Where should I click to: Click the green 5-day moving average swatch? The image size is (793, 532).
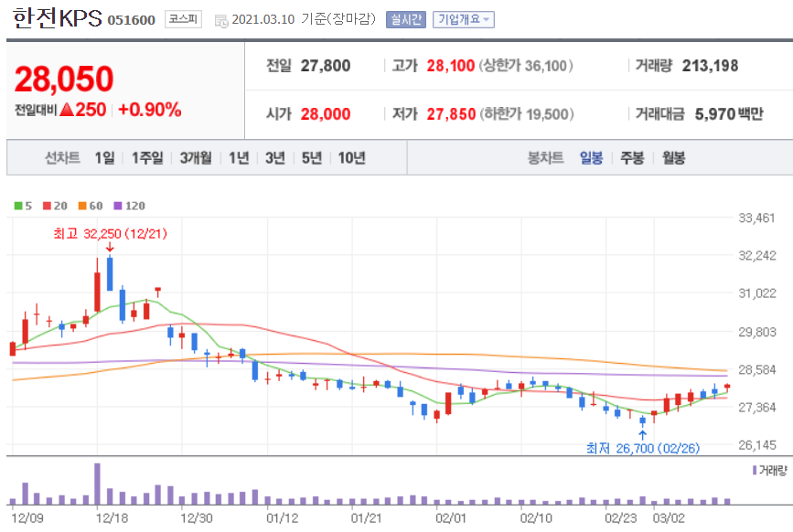18,206
